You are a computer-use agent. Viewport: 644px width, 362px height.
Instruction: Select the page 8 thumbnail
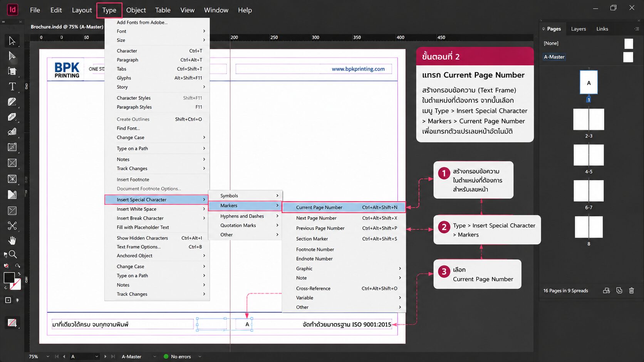589,227
